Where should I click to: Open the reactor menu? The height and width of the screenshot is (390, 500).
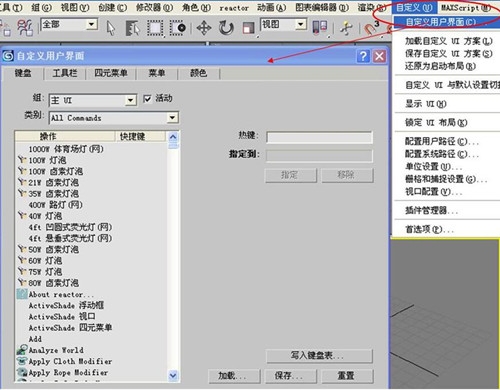point(234,8)
